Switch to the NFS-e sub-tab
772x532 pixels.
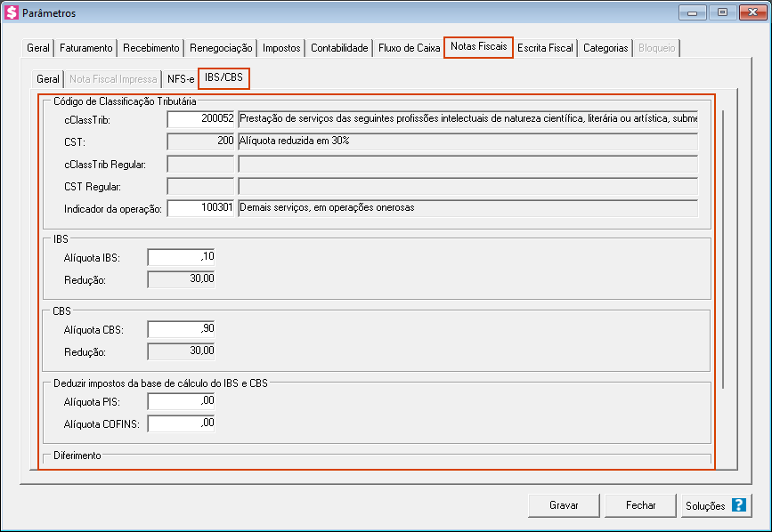pos(181,79)
